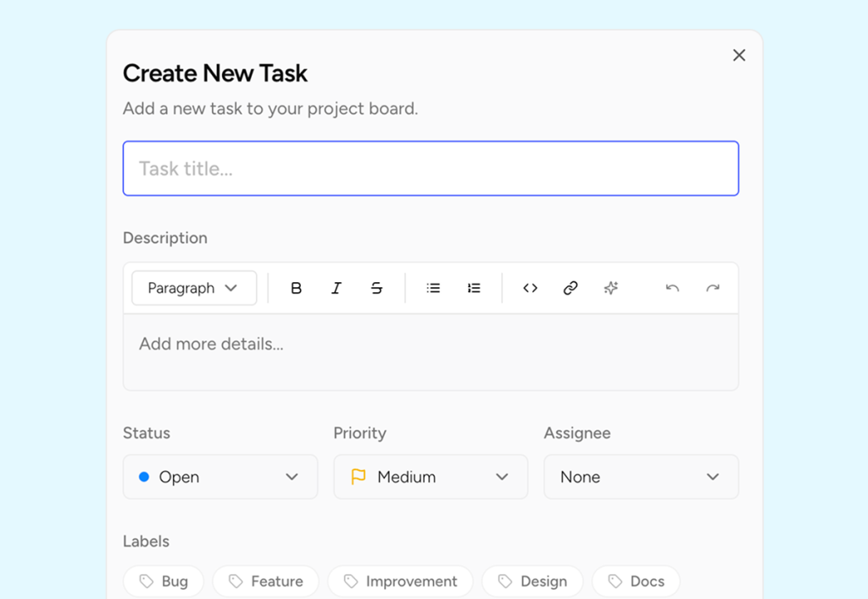The height and width of the screenshot is (599, 868).
Task: Insert a hyperlink in the description
Action: [x=570, y=288]
